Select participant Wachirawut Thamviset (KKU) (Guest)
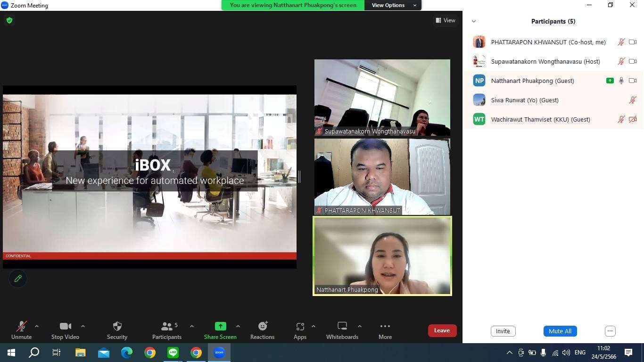Viewport: 644px width, 362px height. (x=553, y=119)
